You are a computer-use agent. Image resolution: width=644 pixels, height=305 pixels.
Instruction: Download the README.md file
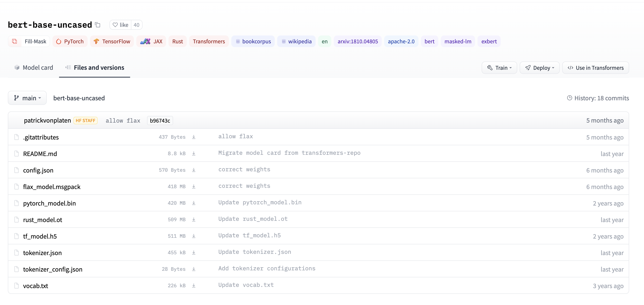194,154
